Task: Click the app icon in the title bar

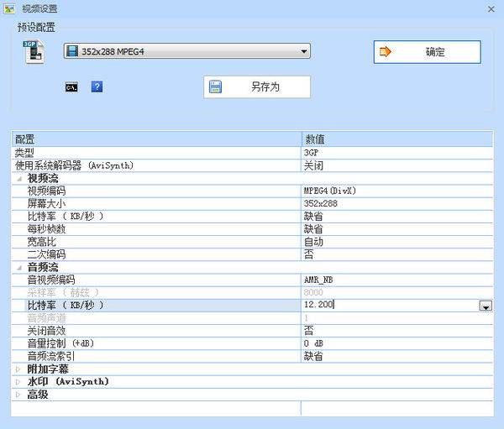Action: [9, 8]
